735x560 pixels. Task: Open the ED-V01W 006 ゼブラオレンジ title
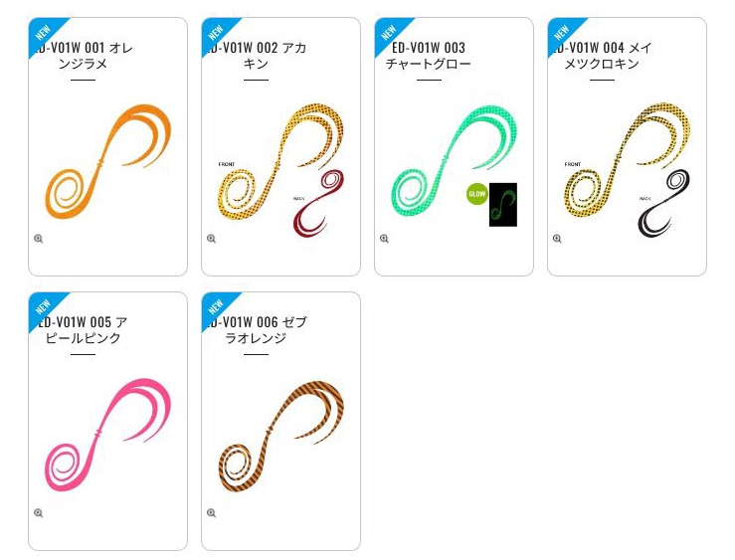pyautogui.click(x=257, y=330)
